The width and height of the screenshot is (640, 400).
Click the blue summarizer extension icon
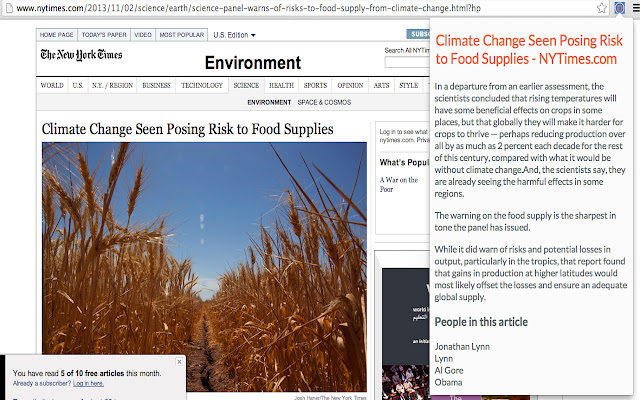coord(619,8)
